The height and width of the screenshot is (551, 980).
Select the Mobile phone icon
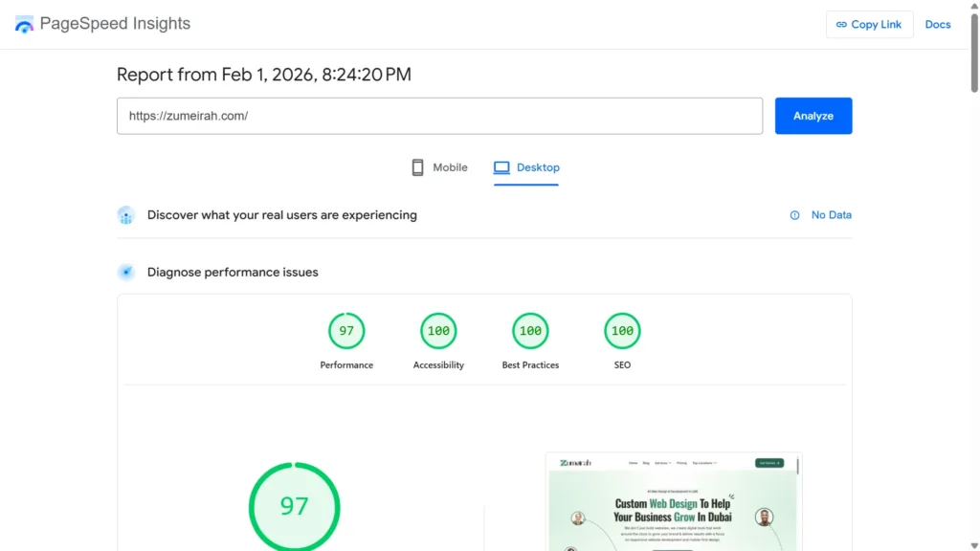coord(417,166)
